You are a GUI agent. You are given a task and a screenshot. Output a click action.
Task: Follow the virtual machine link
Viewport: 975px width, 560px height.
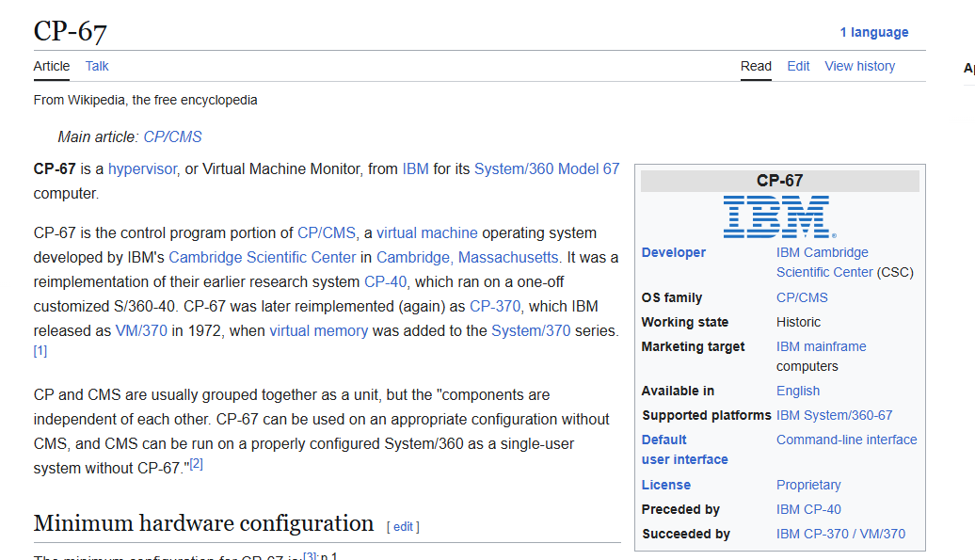(427, 233)
